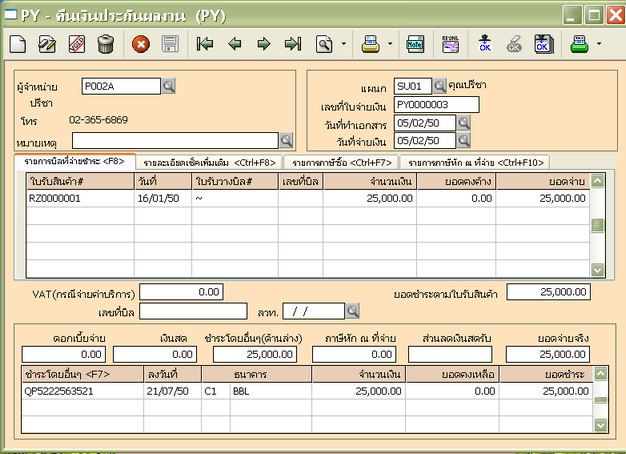Expand dropdown arrow beside yellow printer icon
Image resolution: width=626 pixels, height=454 pixels.
pos(391,44)
